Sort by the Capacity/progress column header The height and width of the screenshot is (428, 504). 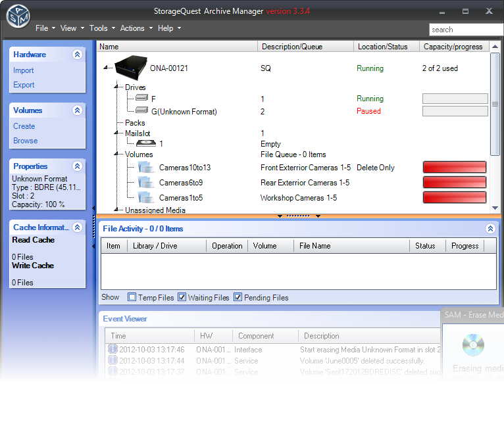click(x=454, y=47)
